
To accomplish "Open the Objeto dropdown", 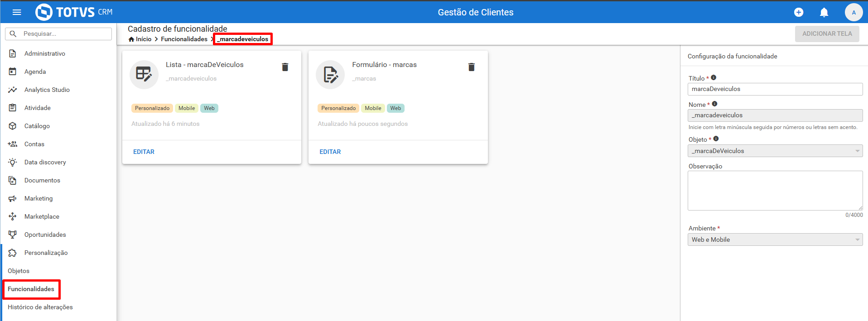I will click(775, 151).
